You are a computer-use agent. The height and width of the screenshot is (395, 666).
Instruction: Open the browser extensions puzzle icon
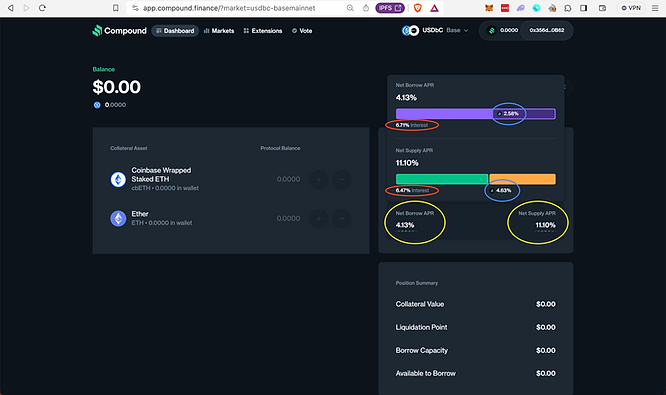pos(568,8)
